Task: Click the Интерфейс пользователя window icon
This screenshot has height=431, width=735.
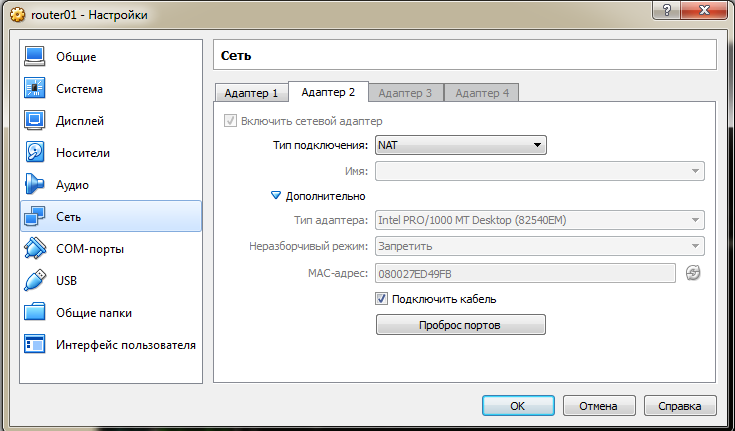Action: click(x=35, y=344)
